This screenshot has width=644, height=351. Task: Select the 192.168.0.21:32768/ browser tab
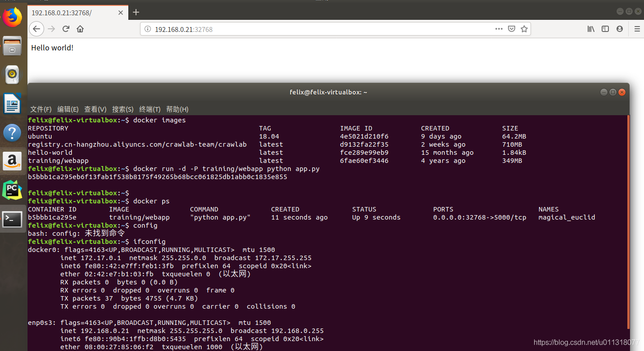pos(77,13)
